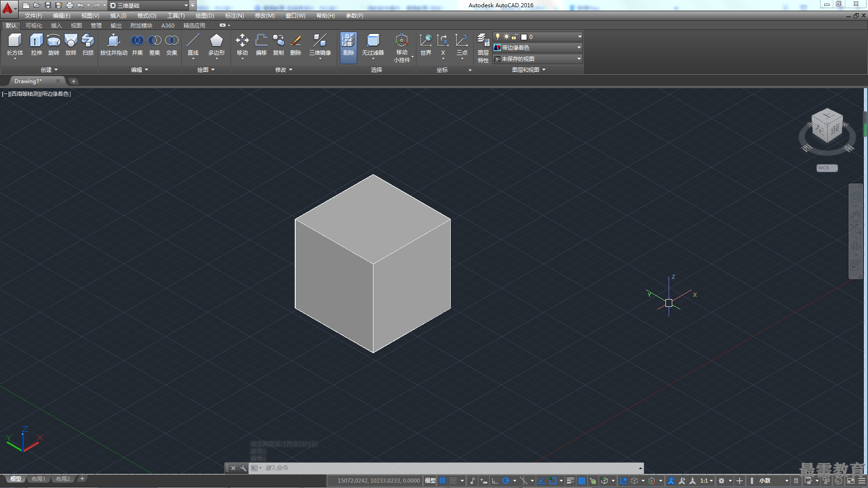Select the 复制 copy tool
Image resolution: width=868 pixels, height=488 pixels.
pyautogui.click(x=278, y=45)
